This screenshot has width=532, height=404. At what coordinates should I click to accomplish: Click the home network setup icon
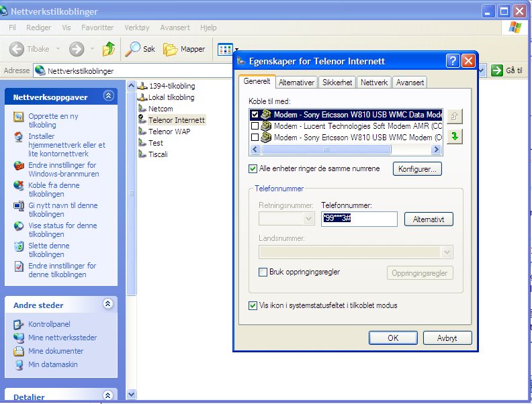(x=19, y=137)
